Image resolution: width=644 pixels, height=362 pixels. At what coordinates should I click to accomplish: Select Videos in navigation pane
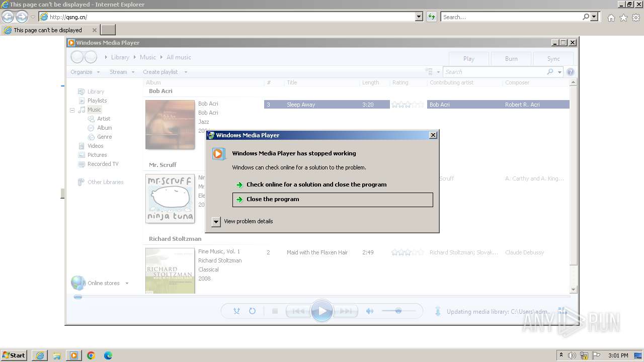pos(96,146)
